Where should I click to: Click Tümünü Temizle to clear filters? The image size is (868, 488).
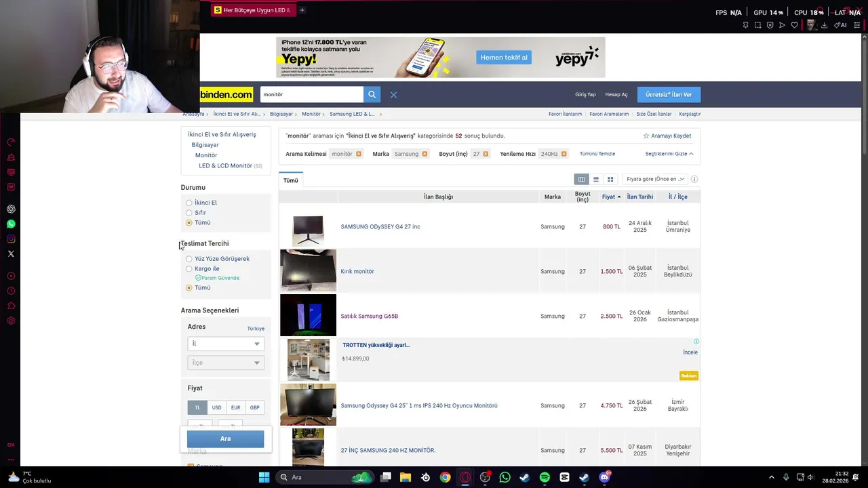(597, 154)
